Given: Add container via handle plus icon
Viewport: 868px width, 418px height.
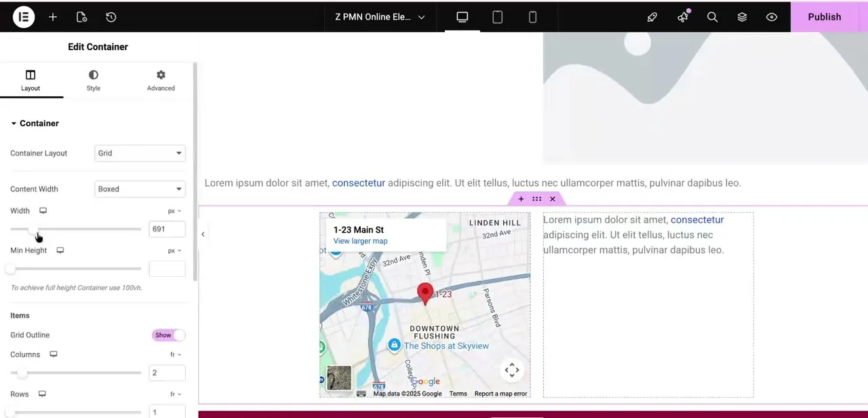Looking at the screenshot, I should point(521,199).
